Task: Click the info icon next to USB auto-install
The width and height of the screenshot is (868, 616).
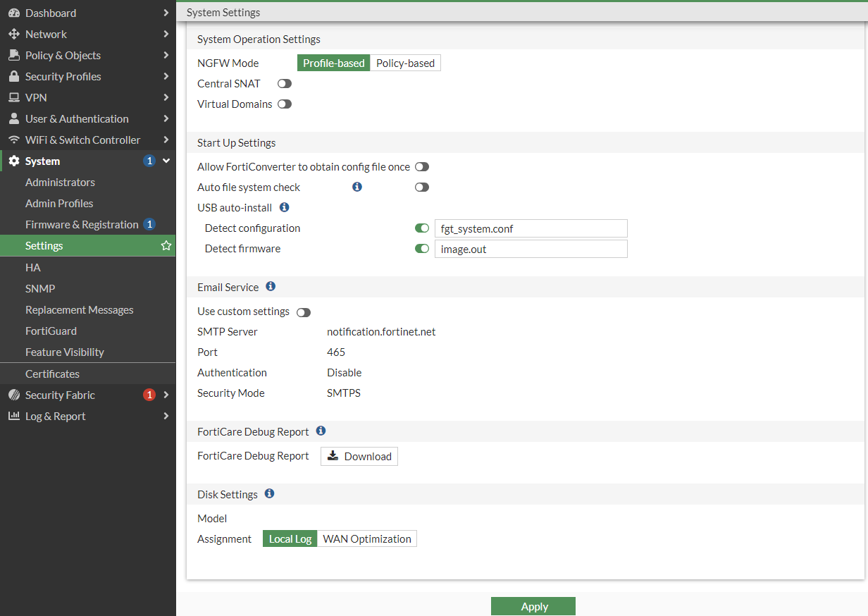Action: click(285, 207)
